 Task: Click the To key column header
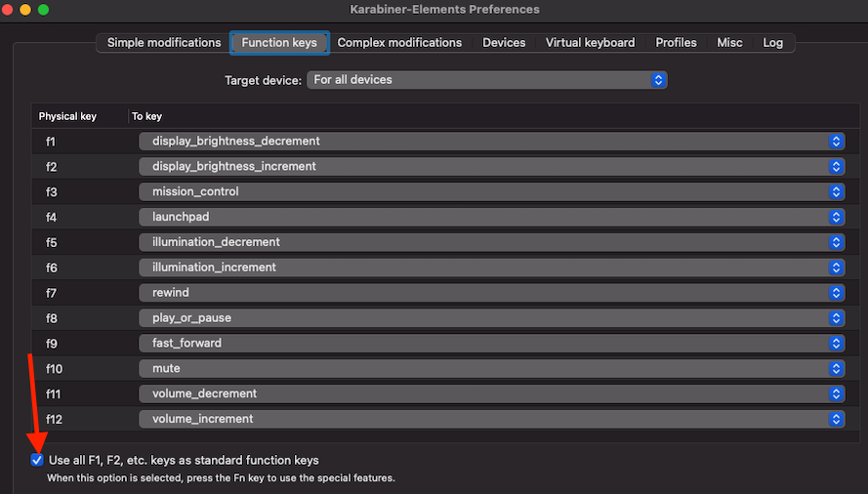point(146,116)
